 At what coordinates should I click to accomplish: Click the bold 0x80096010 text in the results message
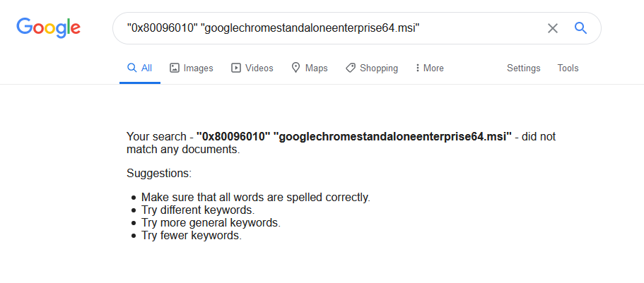[233, 137]
